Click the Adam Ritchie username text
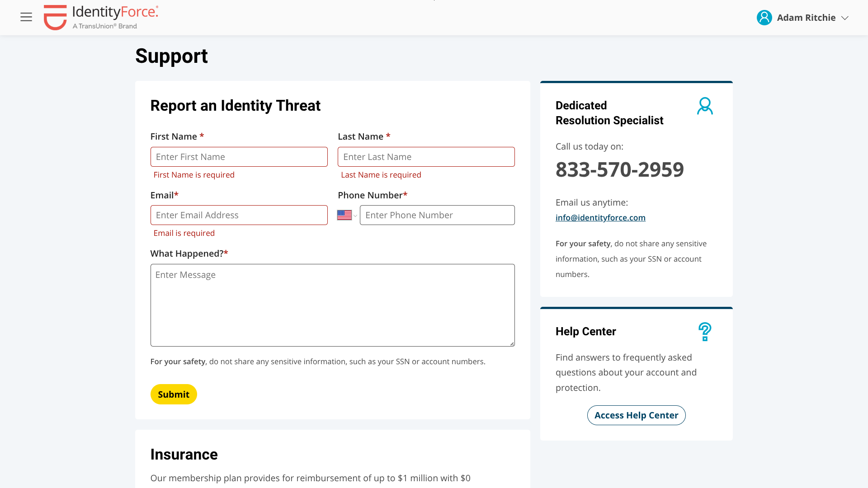Screen dimensions: 868x488 click(x=806, y=18)
